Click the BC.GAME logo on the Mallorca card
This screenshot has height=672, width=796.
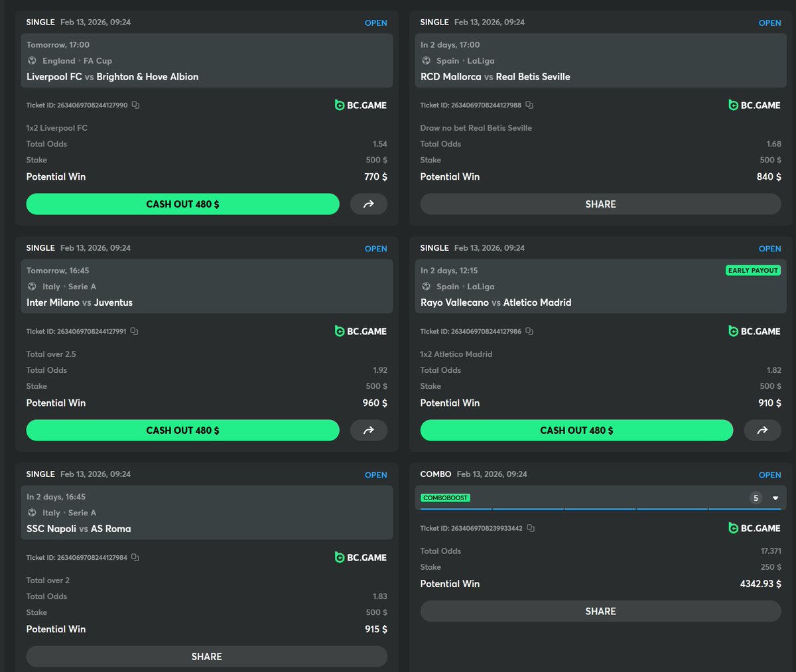[755, 105]
